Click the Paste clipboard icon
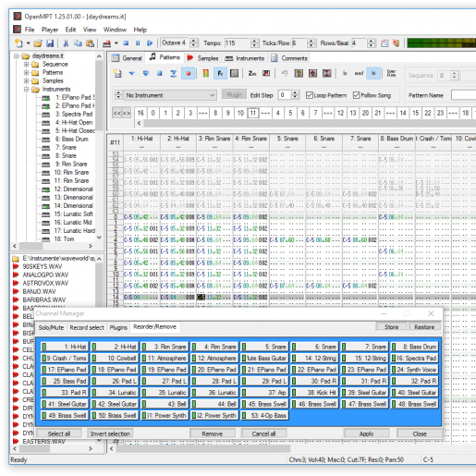The width and height of the screenshot is (476, 476). (90, 43)
